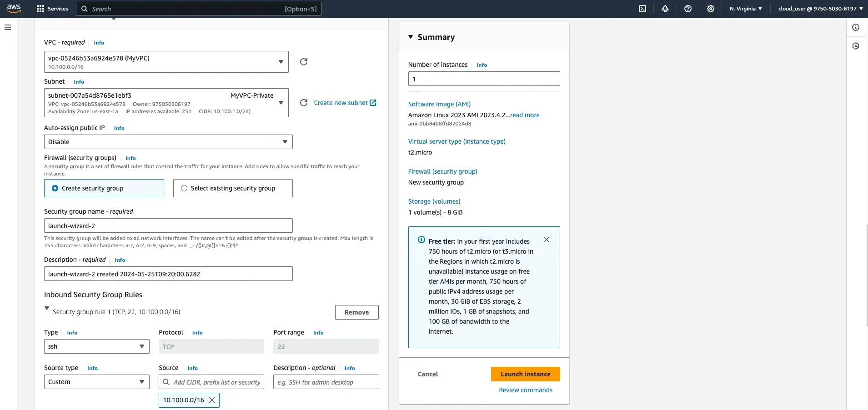Viewport: 868px width, 410px height.
Task: Open the settings gear
Action: click(710, 9)
